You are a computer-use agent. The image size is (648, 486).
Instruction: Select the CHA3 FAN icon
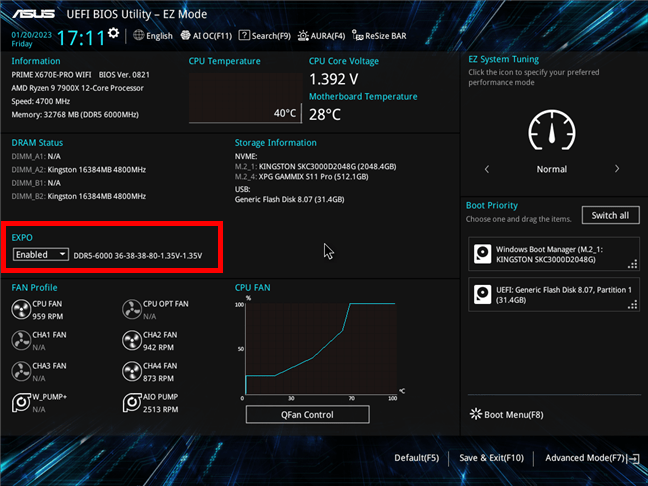point(21,372)
